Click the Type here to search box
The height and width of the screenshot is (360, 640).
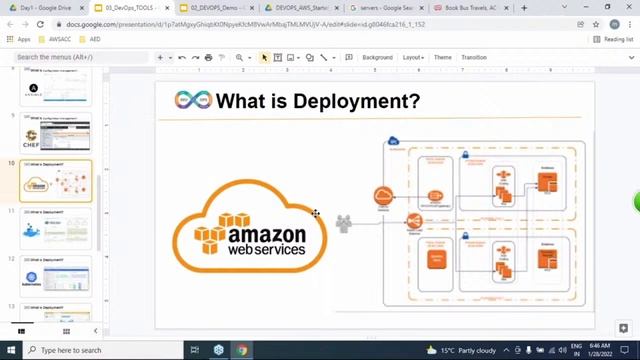(103, 350)
